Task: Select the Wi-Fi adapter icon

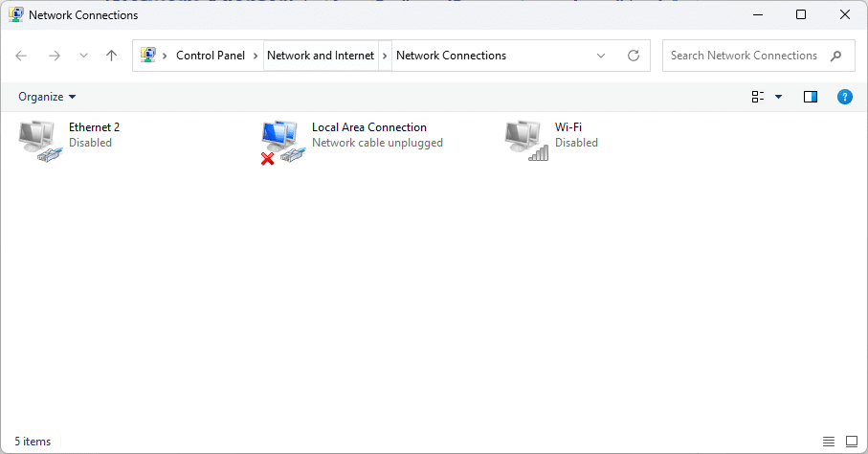Action: coord(526,142)
